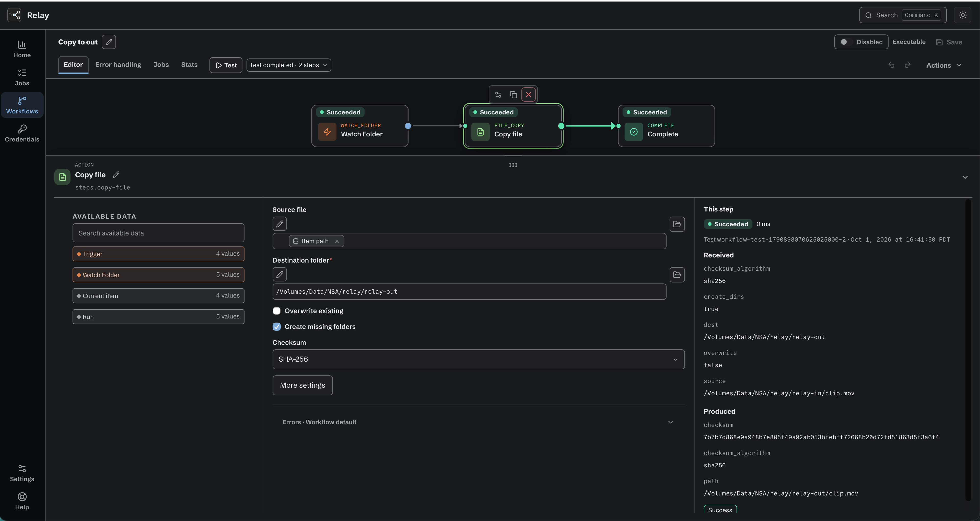Click the Relay logo icon
Viewport: 980px width, 521px height.
coord(15,15)
